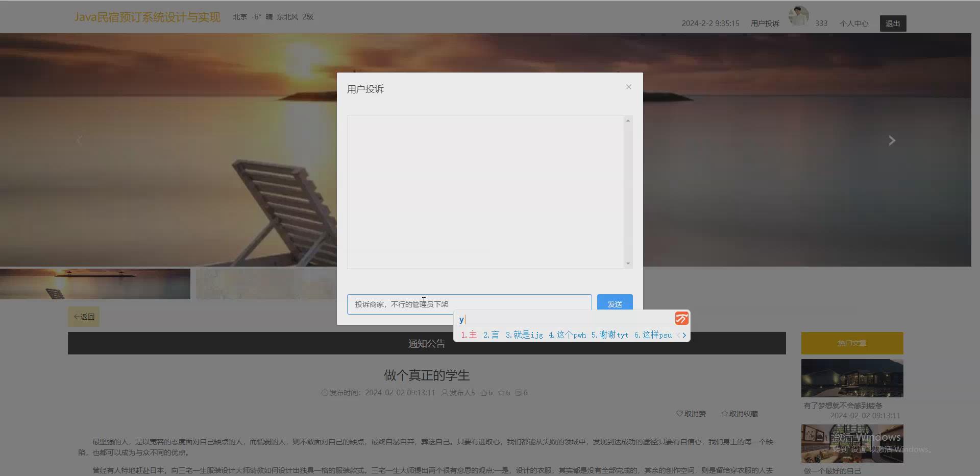This screenshot has width=980, height=476.
Task: Click the 返回 back button
Action: click(x=83, y=317)
